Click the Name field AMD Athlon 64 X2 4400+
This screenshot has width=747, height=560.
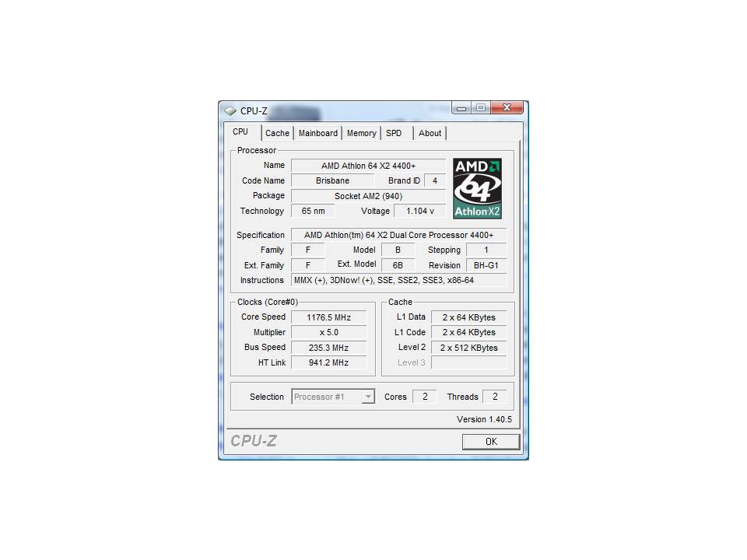click(368, 166)
